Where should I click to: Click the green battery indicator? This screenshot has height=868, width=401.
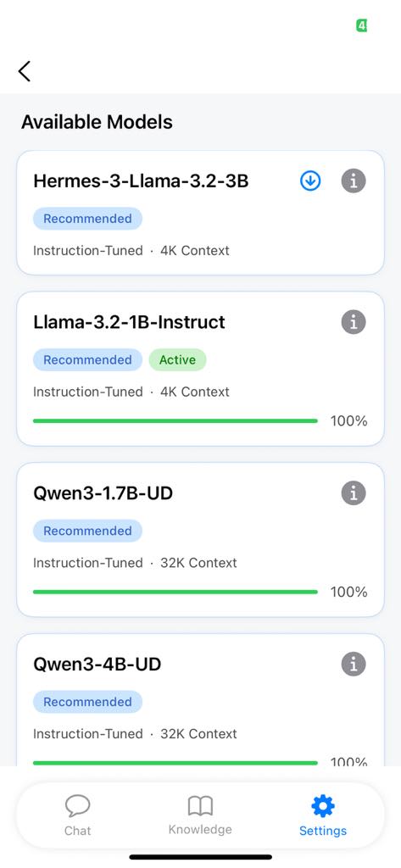pyautogui.click(x=361, y=25)
